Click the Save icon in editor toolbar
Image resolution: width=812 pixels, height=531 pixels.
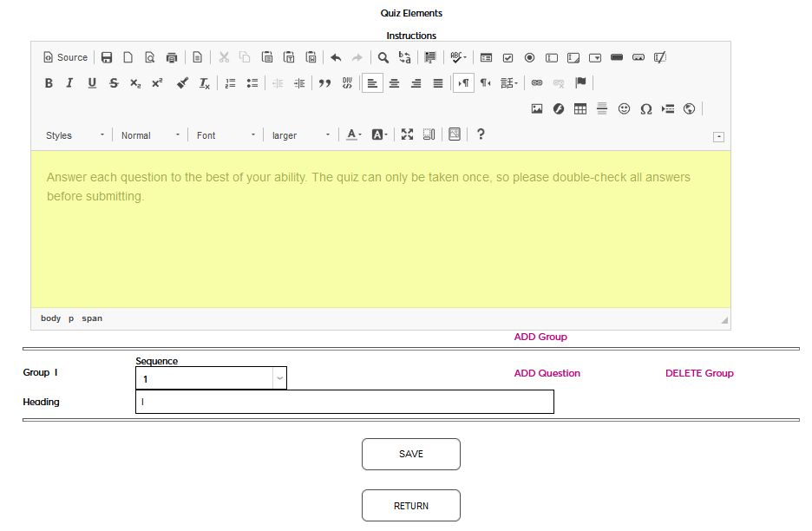(107, 58)
